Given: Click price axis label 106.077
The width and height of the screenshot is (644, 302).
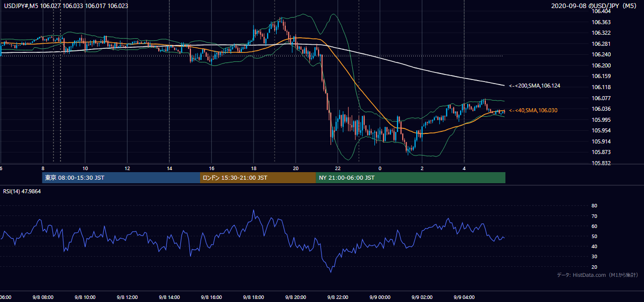Looking at the screenshot, I should coord(601,98).
